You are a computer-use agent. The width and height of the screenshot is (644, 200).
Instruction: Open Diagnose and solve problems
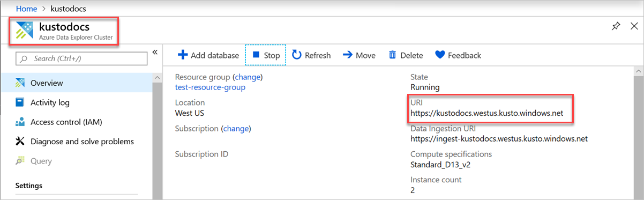(76, 142)
